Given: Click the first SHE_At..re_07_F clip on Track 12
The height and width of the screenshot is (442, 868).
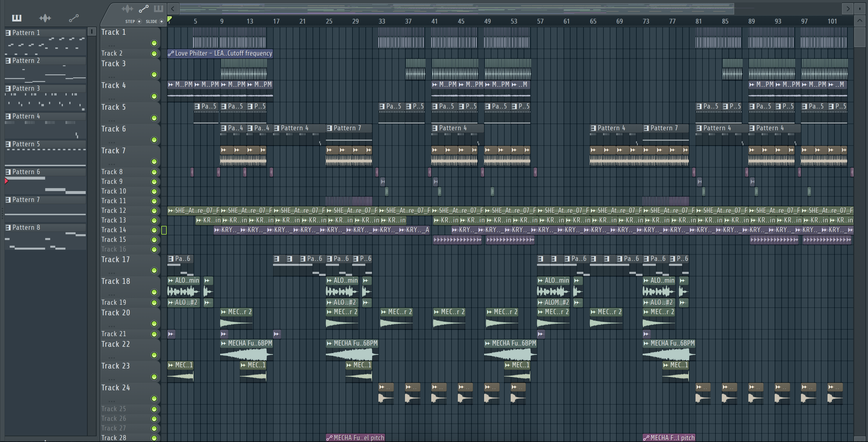Looking at the screenshot, I should pos(193,210).
